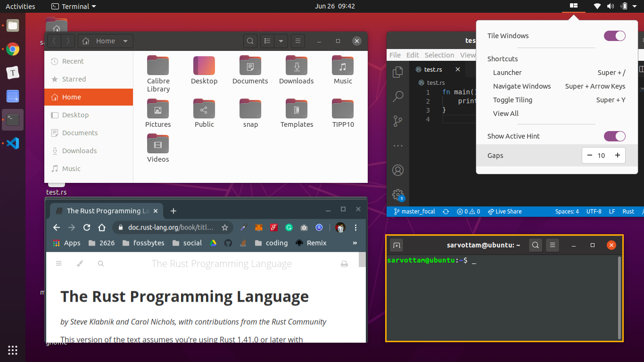Increase the Gaps value with plus
Screen dimensions: 644x362
[617, 156]
